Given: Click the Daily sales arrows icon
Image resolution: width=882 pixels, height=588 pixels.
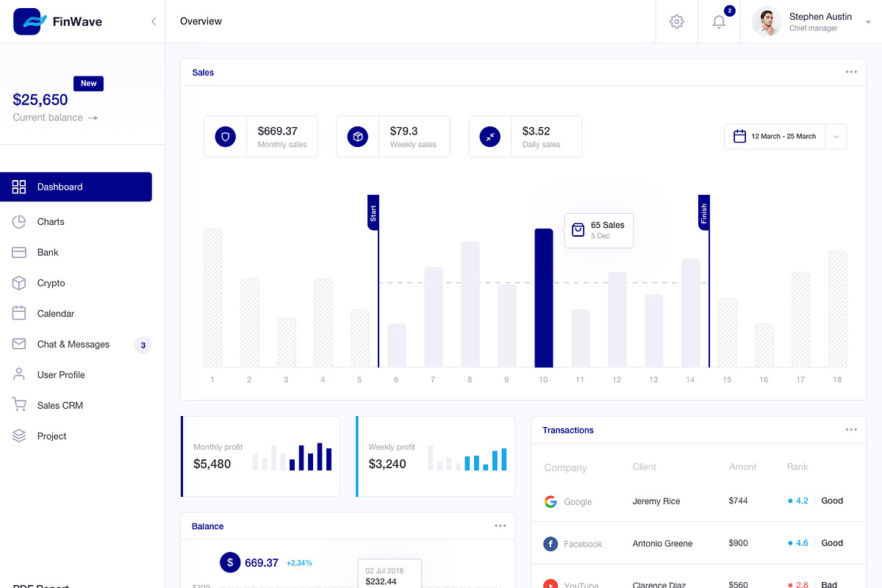Looking at the screenshot, I should 490,137.
